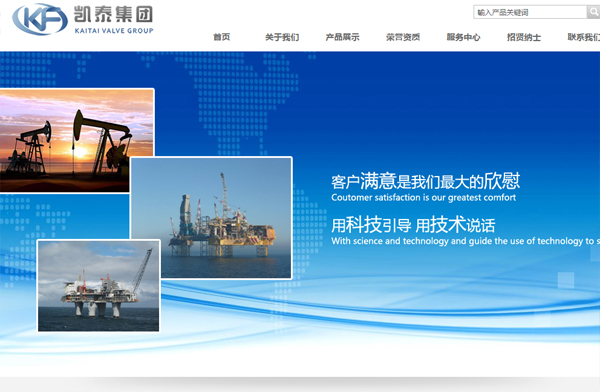Go to 联系我们 contact page
The image size is (600, 392).
pyautogui.click(x=584, y=37)
